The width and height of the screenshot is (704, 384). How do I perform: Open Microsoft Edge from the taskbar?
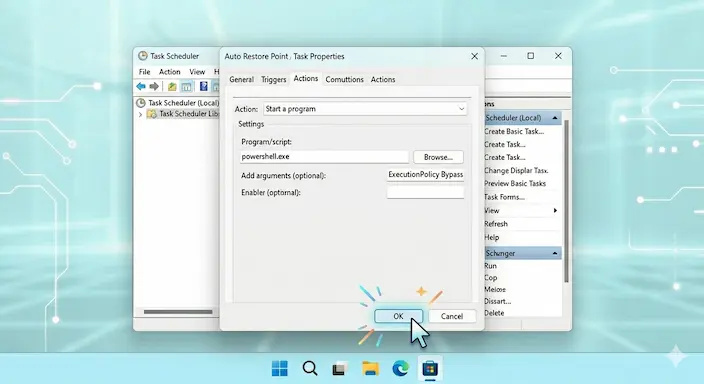[x=400, y=369]
